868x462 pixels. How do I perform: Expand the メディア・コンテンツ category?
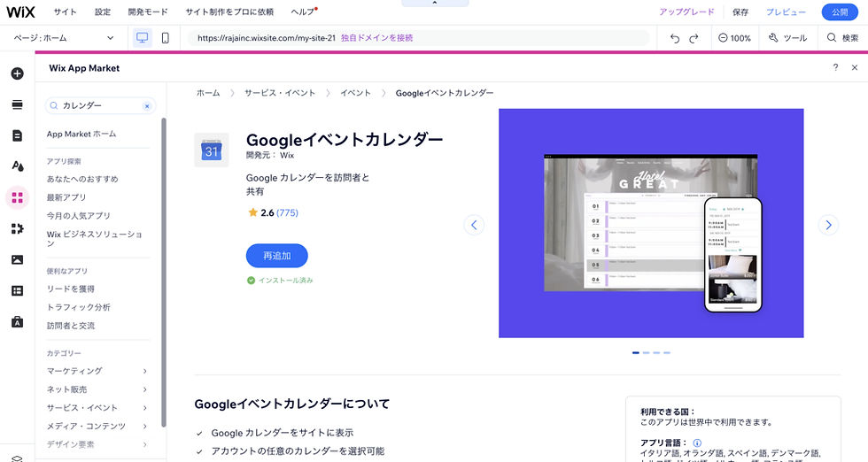[x=97, y=426]
